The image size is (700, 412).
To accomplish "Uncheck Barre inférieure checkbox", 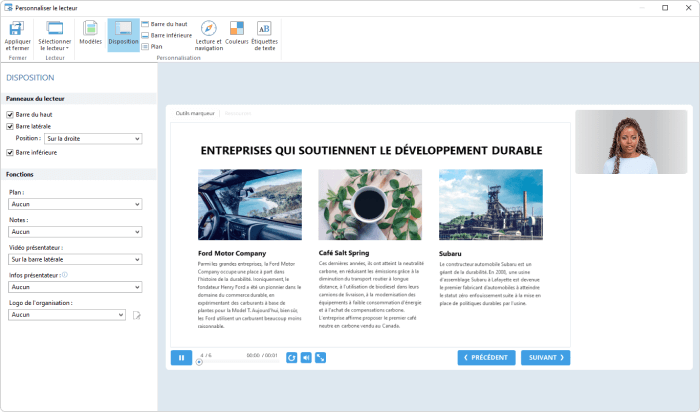I will pyautogui.click(x=10, y=153).
